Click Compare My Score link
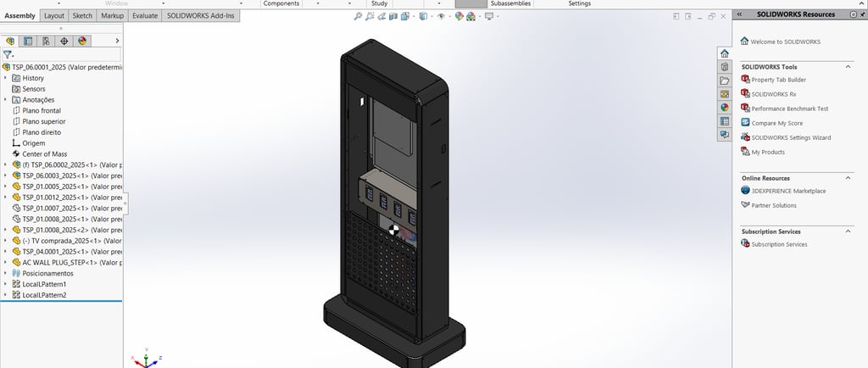The height and width of the screenshot is (368, 868). (x=776, y=123)
